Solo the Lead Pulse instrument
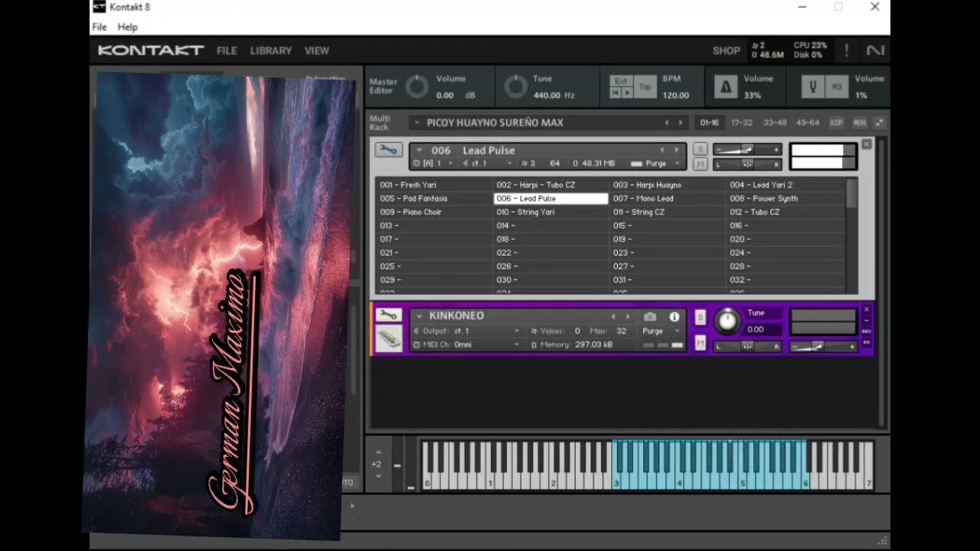 click(x=700, y=149)
